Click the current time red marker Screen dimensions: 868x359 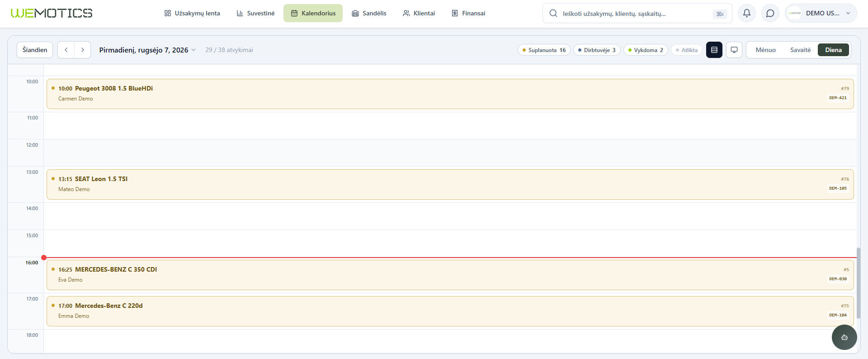(44, 258)
